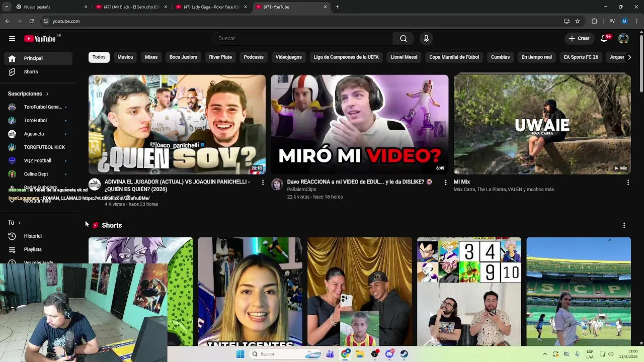Open the VQZ Football subscription
Image resolution: width=644 pixels, height=362 pixels.
coord(38,160)
